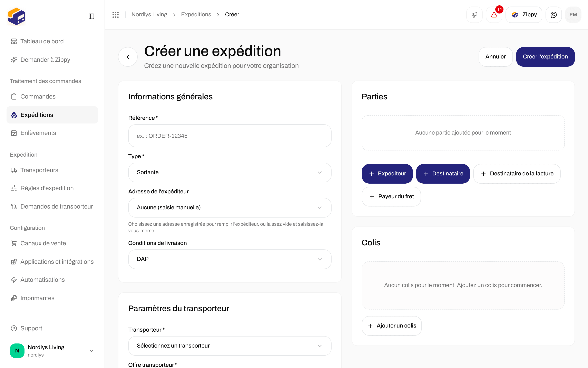The height and width of the screenshot is (368, 588).
Task: Open Canaux de vente in sidebar
Action: (52, 243)
